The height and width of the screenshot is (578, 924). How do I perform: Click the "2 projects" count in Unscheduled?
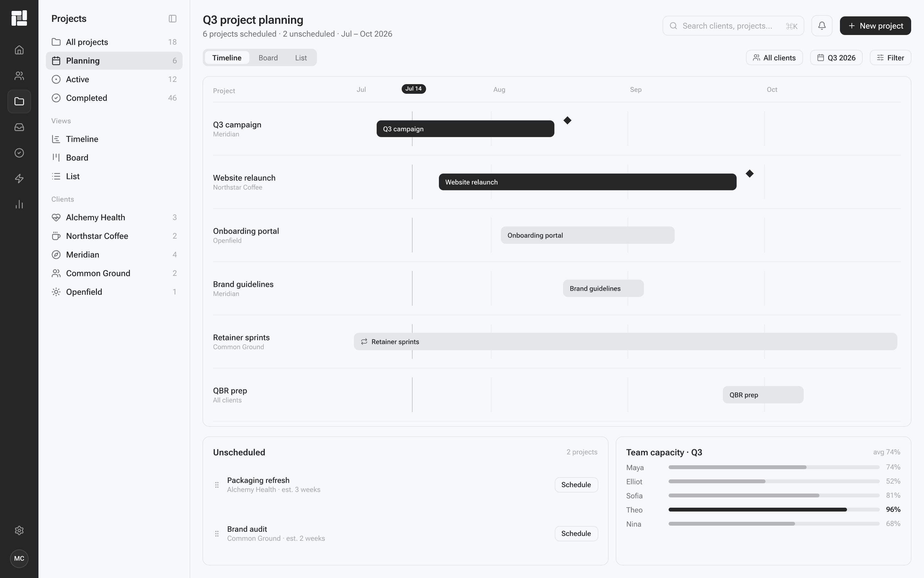(x=582, y=452)
